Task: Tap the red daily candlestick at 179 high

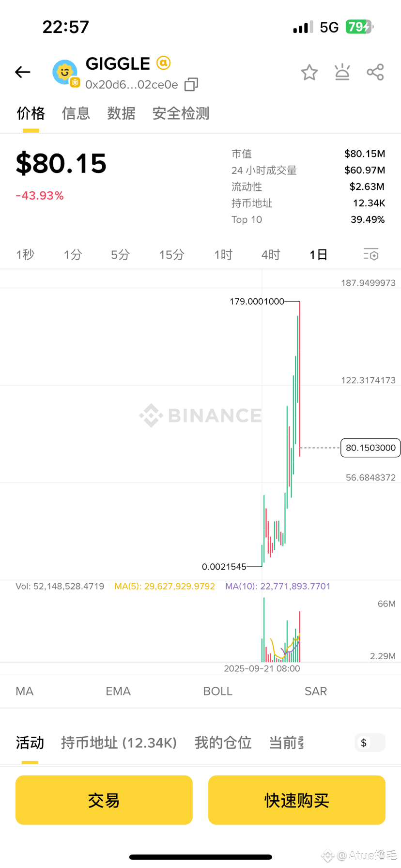Action: pyautogui.click(x=300, y=379)
